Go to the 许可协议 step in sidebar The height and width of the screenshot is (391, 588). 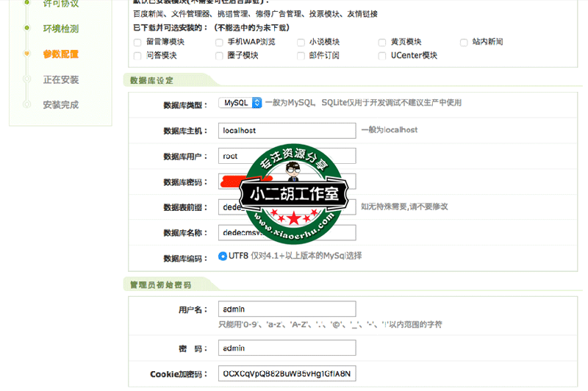[60, 4]
